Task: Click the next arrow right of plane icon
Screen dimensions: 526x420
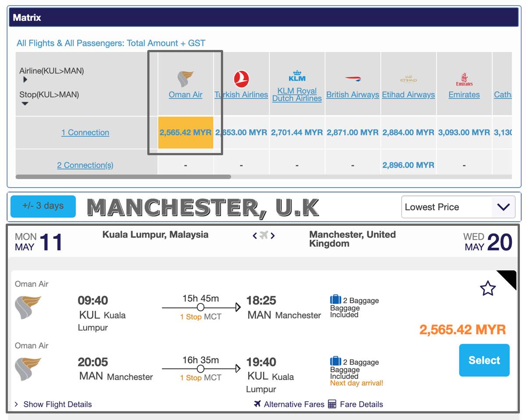Action: [x=273, y=236]
